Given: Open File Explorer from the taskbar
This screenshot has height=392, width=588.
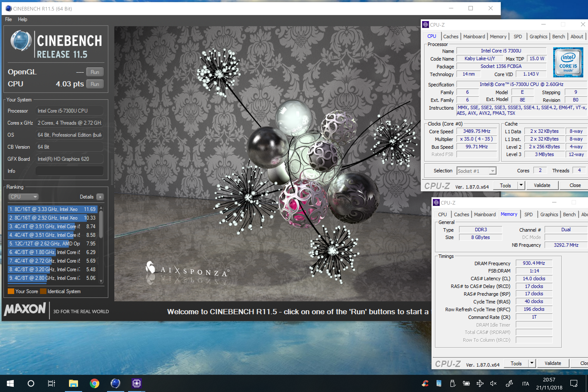Looking at the screenshot, I should pyautogui.click(x=73, y=383).
